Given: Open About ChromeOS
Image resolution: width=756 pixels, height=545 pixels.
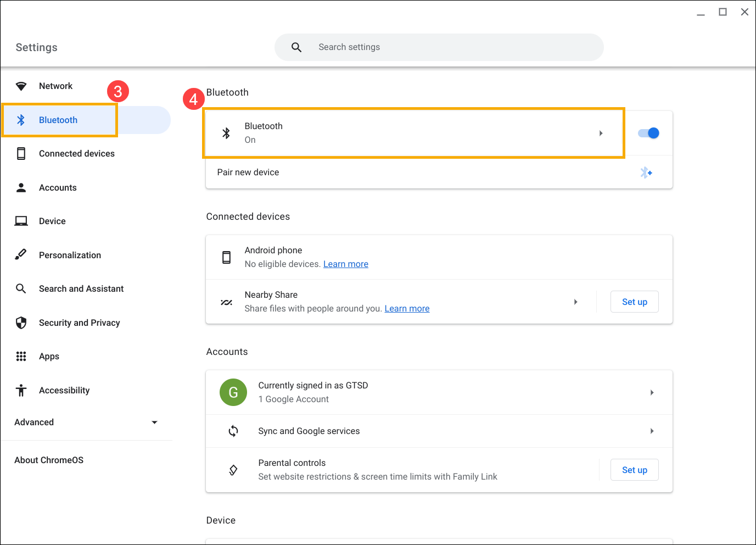Looking at the screenshot, I should [x=49, y=460].
